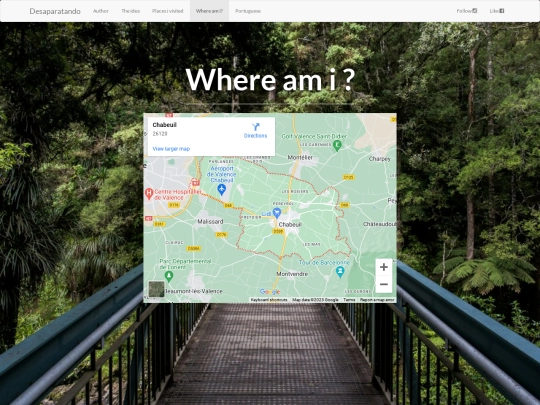This screenshot has height=405, width=540.
Task: Open the Desaparatando brand link
Action: pos(55,11)
